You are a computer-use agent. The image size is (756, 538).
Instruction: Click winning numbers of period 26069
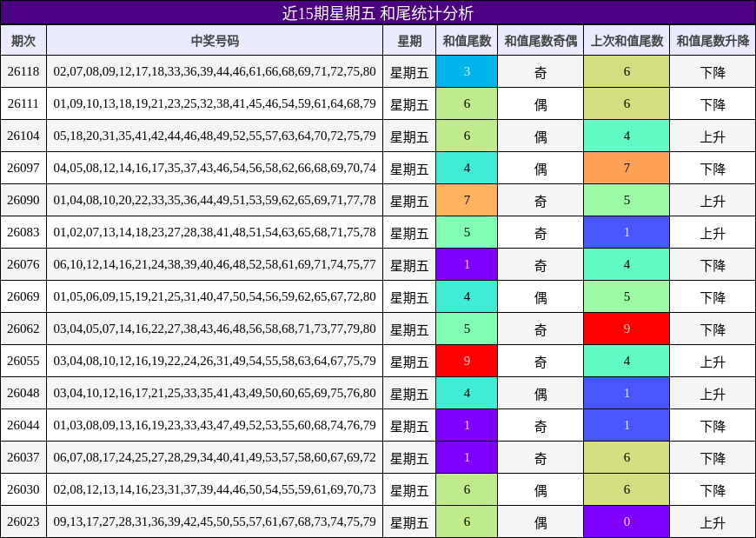tap(215, 296)
